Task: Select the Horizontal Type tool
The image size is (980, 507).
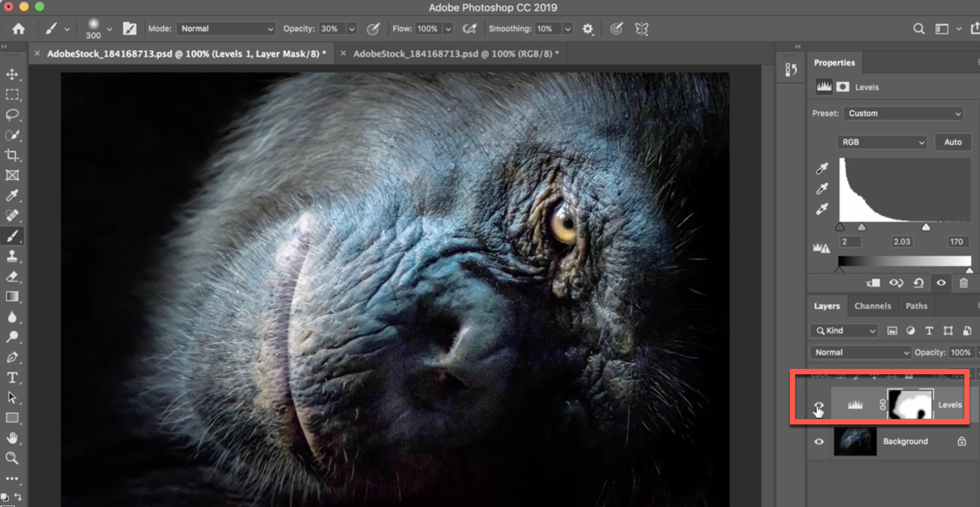Action: point(12,377)
